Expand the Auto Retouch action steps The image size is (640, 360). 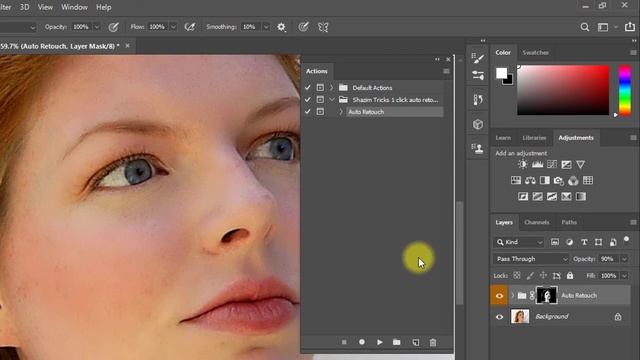[340, 111]
